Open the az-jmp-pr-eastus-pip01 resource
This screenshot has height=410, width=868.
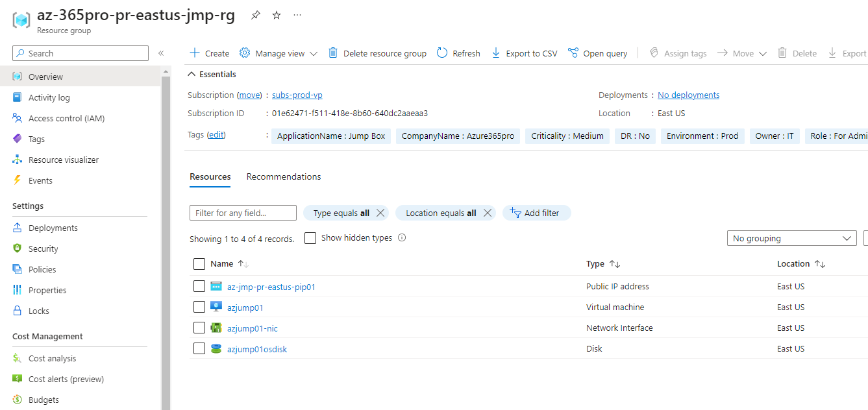271,287
